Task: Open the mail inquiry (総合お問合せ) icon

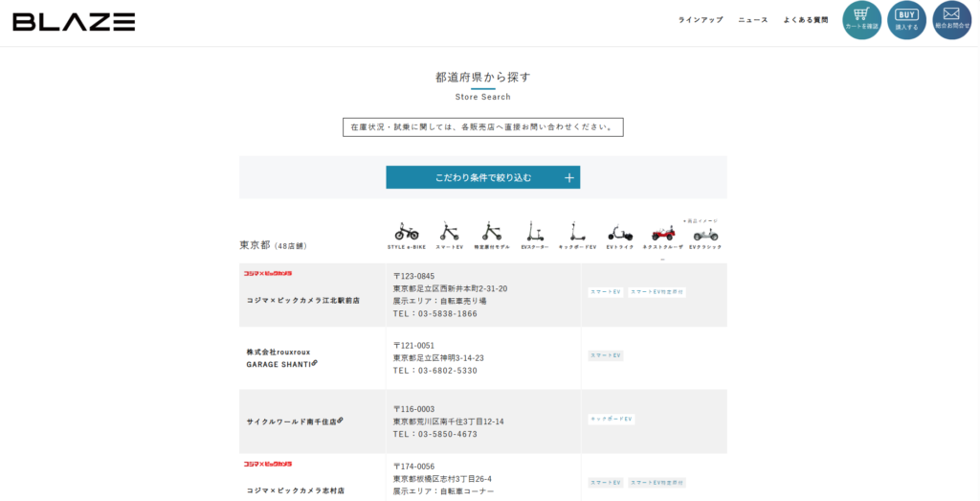Action: [952, 20]
